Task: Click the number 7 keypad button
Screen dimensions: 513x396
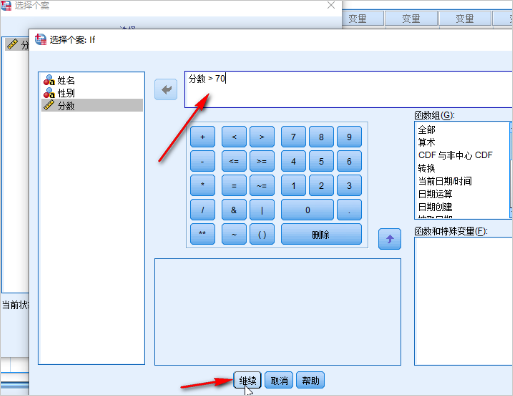Action: click(x=293, y=137)
